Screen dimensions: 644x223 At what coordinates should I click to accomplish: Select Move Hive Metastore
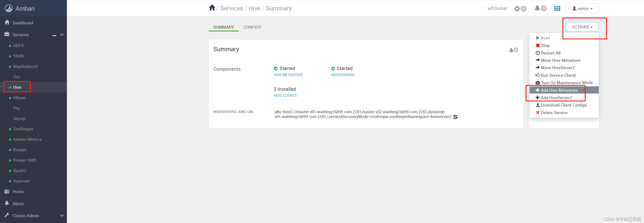pyautogui.click(x=564, y=60)
